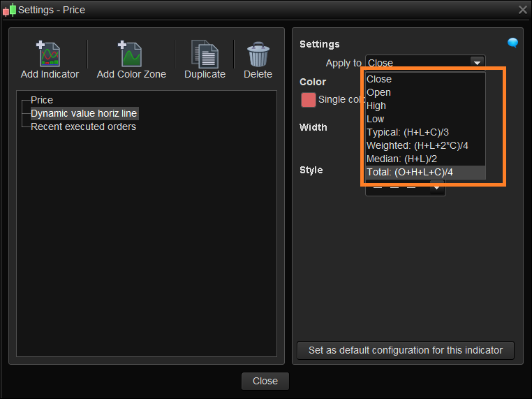
Task: Close the Settings window with X
Action: pyautogui.click(x=523, y=10)
